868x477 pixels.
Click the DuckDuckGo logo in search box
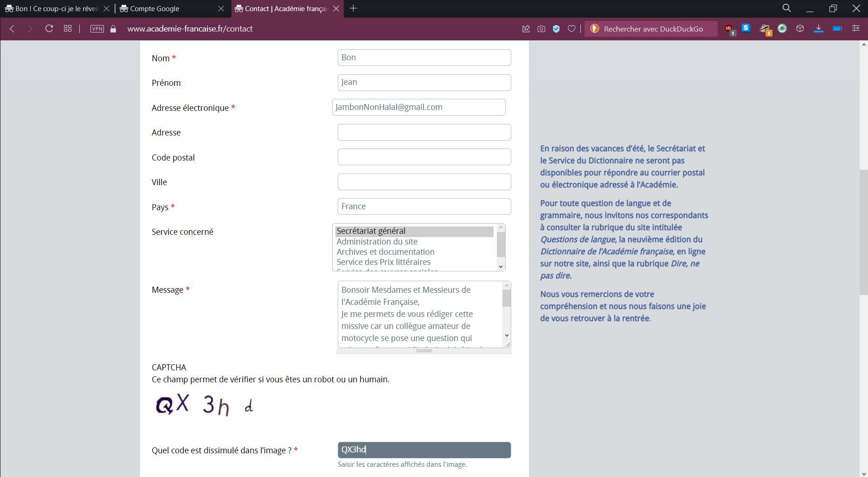[594, 29]
